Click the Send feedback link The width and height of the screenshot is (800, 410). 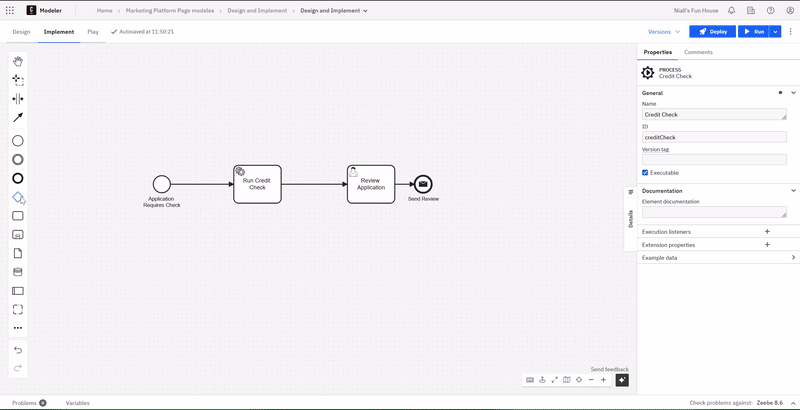(609, 369)
